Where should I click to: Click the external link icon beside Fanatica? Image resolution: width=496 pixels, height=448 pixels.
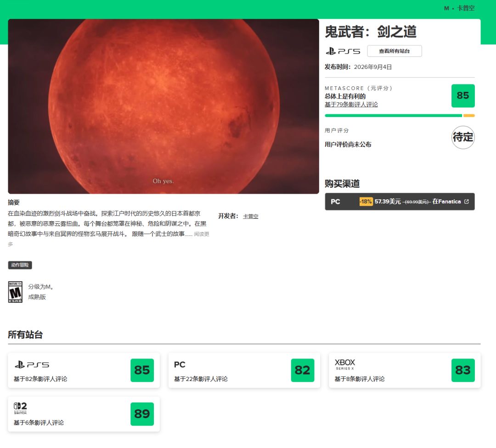(x=466, y=202)
